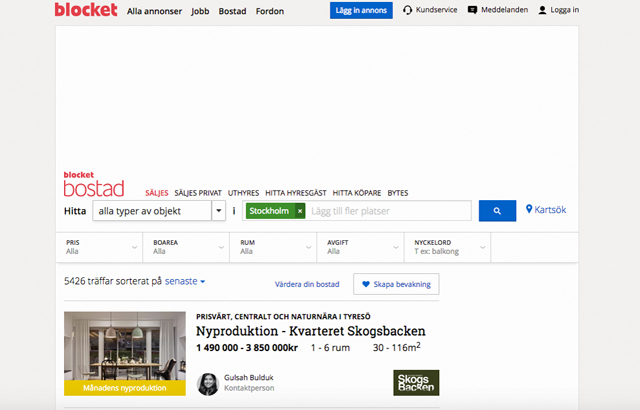640x410 pixels.
Task: Select the Uthyres tab
Action: coord(243,192)
